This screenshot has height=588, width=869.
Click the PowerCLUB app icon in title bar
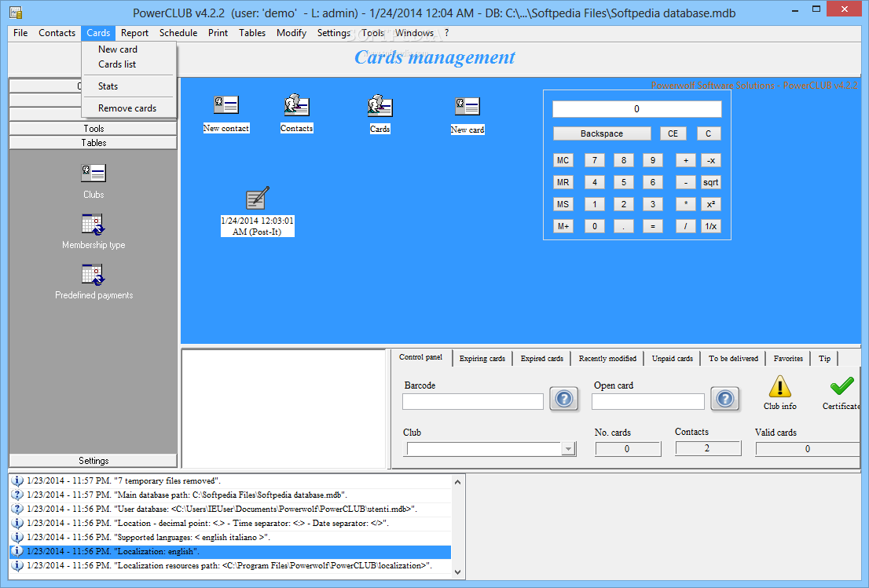[x=16, y=13]
